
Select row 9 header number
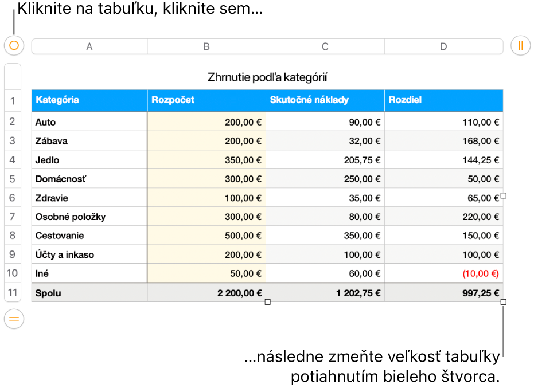click(x=13, y=254)
